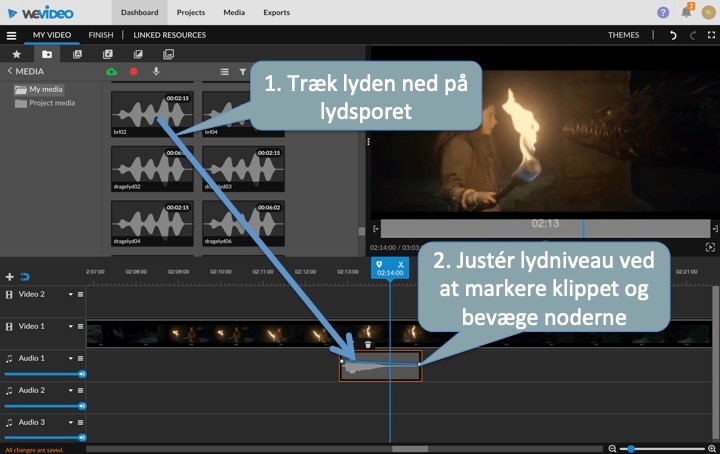Enter fullscreen editor mode
Screen dimensions: 720x454
(711, 35)
